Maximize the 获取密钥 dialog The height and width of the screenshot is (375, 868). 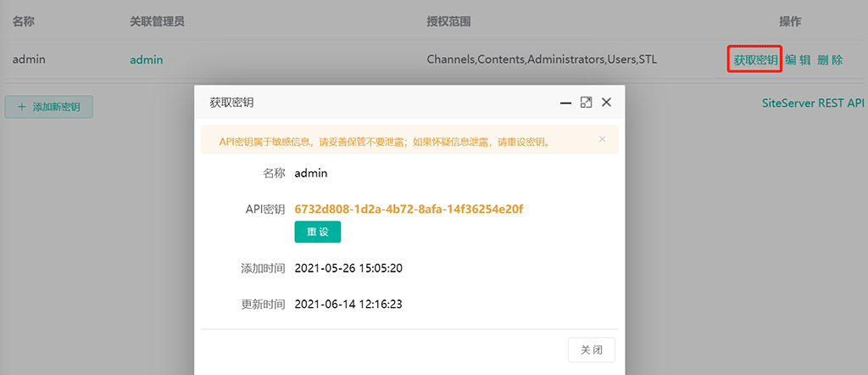(586, 102)
